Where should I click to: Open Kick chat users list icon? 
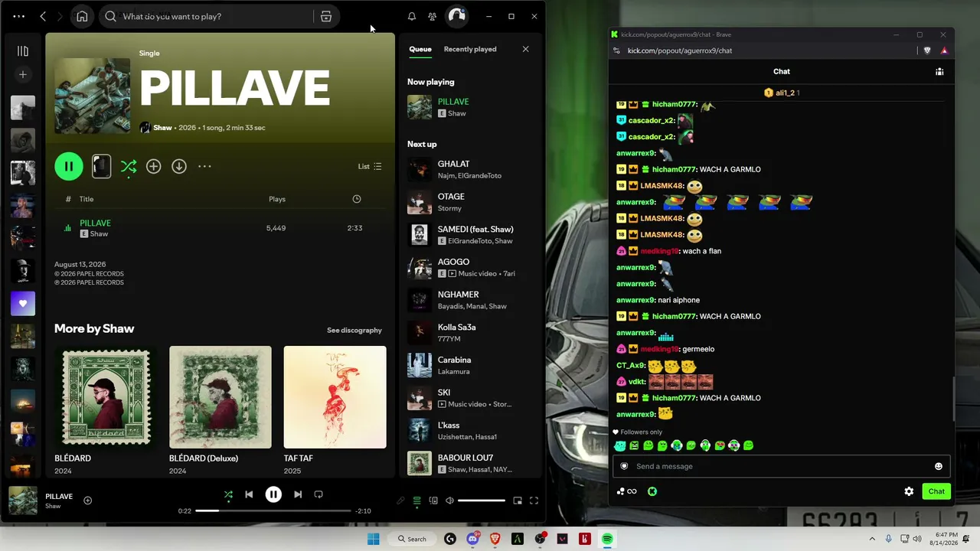coord(939,71)
